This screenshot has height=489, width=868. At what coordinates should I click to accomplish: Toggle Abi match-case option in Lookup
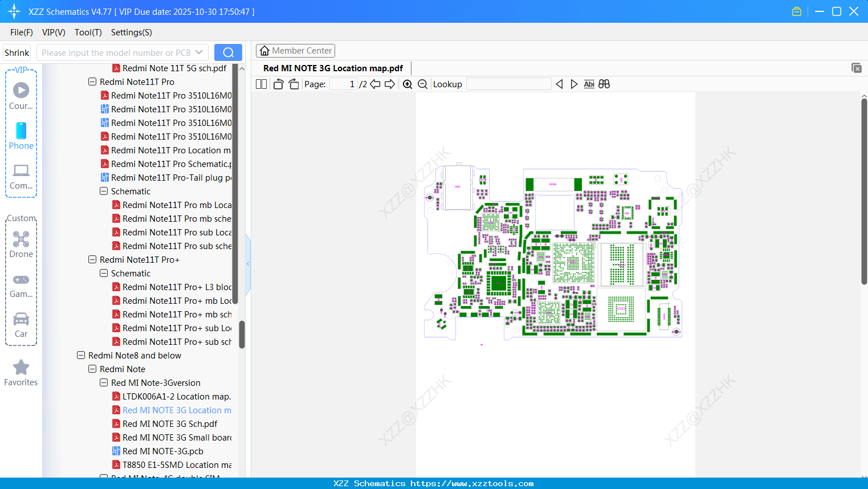tap(589, 84)
